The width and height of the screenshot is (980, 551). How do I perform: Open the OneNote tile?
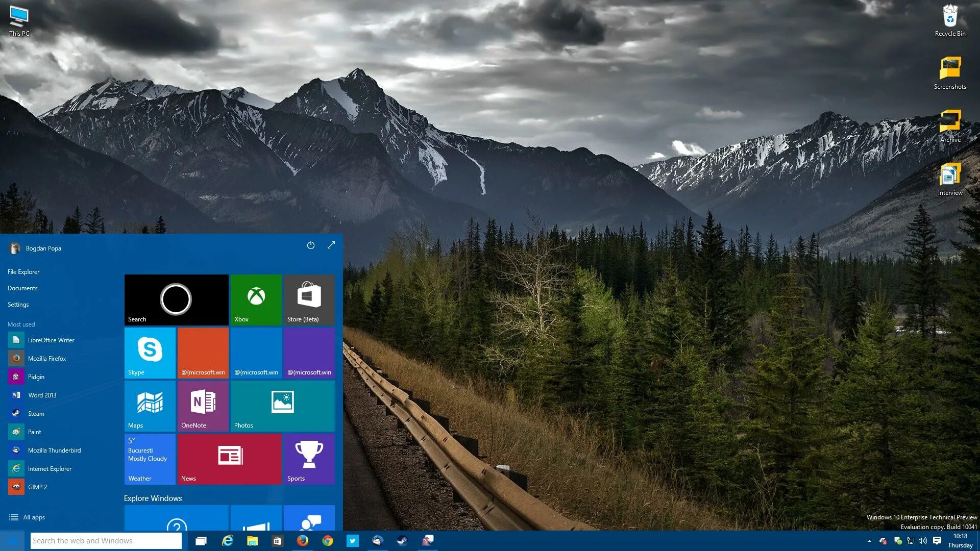(x=203, y=406)
